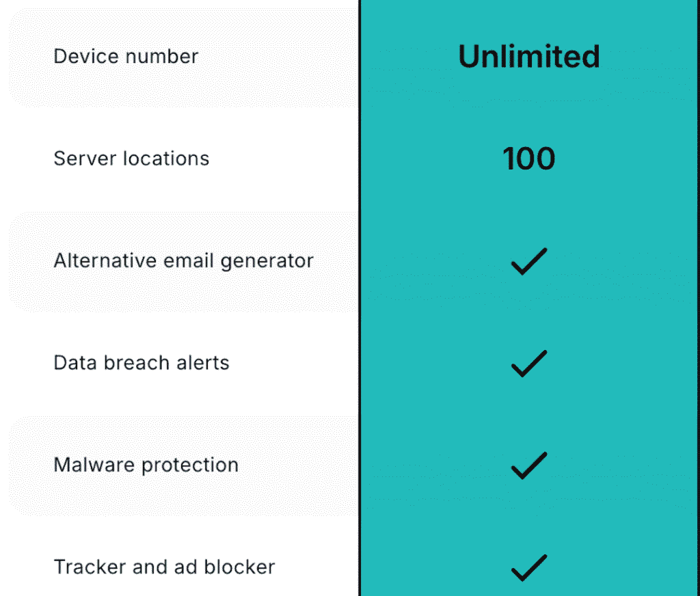Viewport: 700px width, 596px height.
Task: Click the Data breach alerts checkmark
Action: (528, 364)
